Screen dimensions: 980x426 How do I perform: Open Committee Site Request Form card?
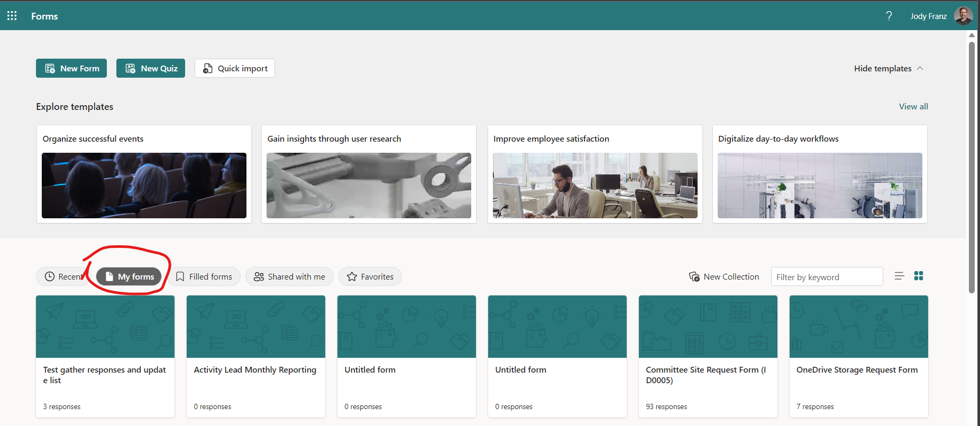(x=708, y=356)
